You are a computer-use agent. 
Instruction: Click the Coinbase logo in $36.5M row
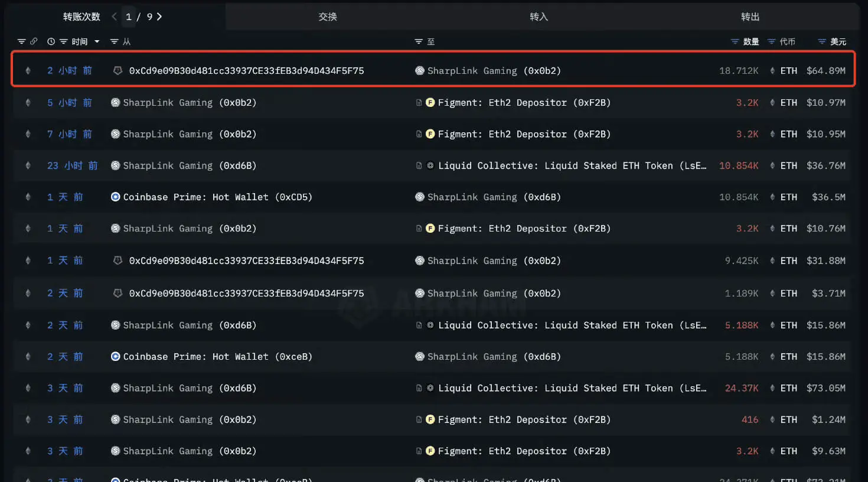116,197
